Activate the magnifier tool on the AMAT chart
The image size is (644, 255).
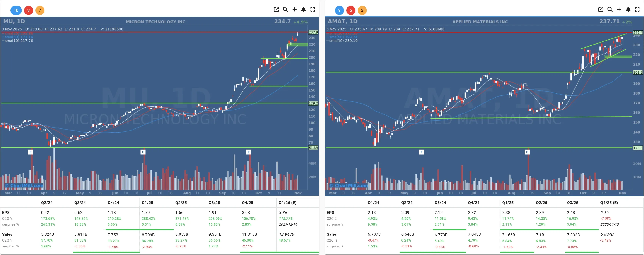tap(610, 9)
